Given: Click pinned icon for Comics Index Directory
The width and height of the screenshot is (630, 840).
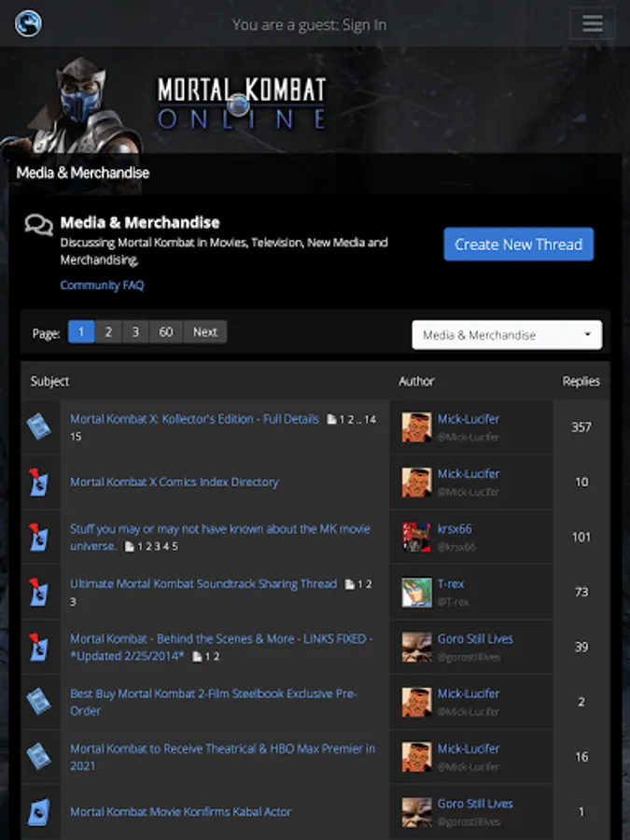Looking at the screenshot, I should (38, 483).
